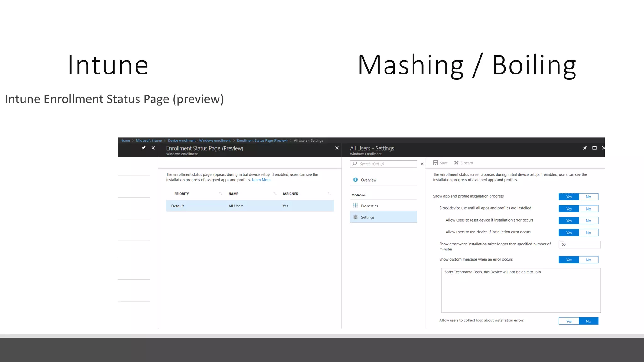Set Allow users to use device to No
The image size is (644, 362).
588,233
